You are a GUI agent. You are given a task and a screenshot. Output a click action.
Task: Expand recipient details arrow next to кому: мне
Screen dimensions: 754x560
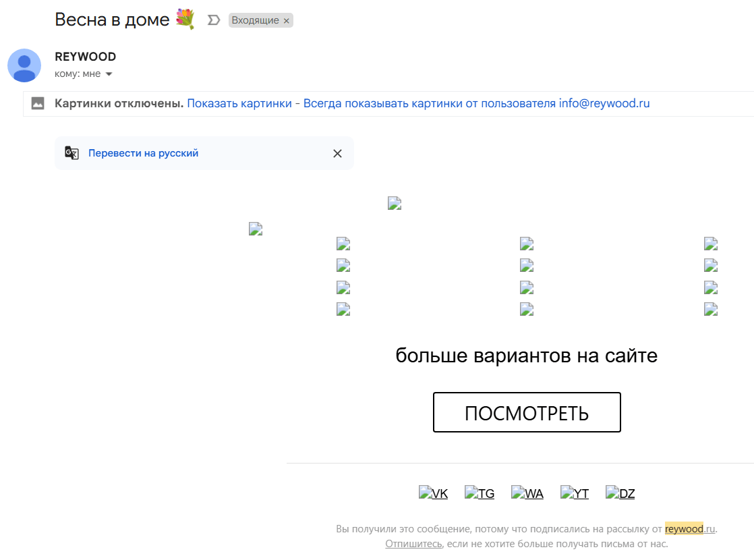tap(109, 74)
